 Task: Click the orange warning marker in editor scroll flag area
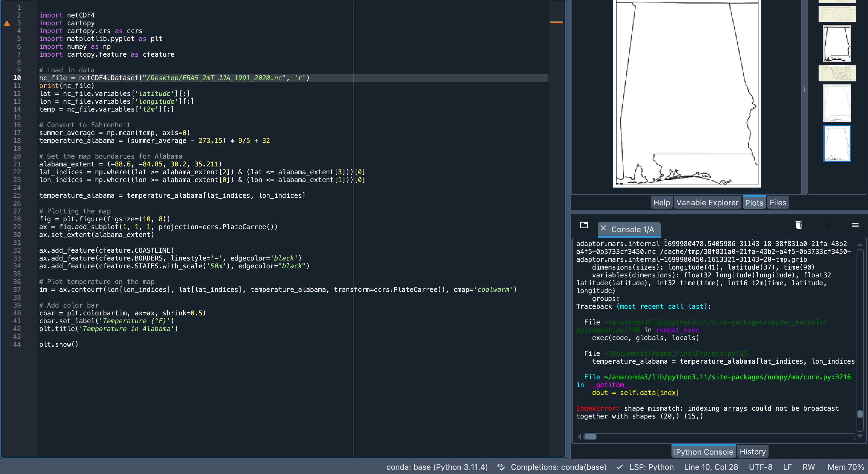556,22
